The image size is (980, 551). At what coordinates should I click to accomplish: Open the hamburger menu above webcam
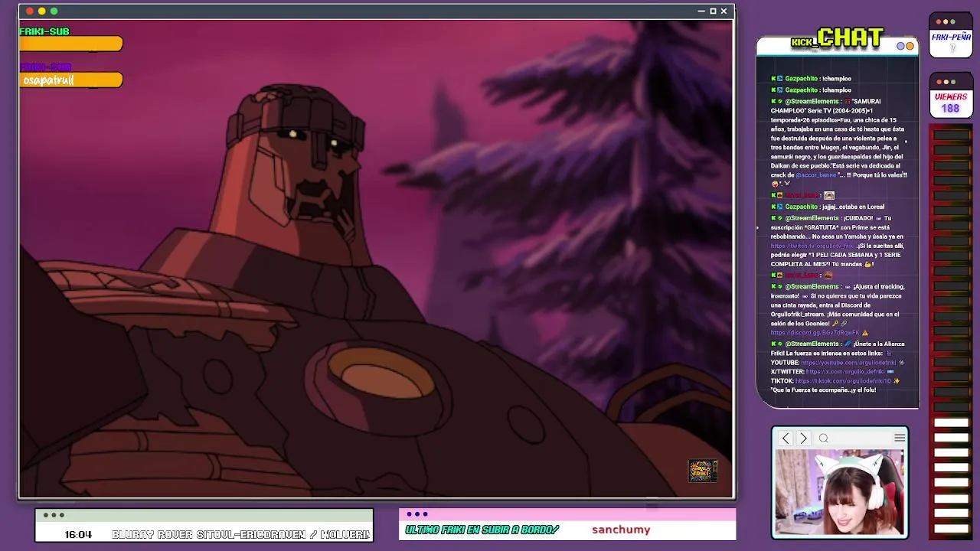[x=900, y=438]
